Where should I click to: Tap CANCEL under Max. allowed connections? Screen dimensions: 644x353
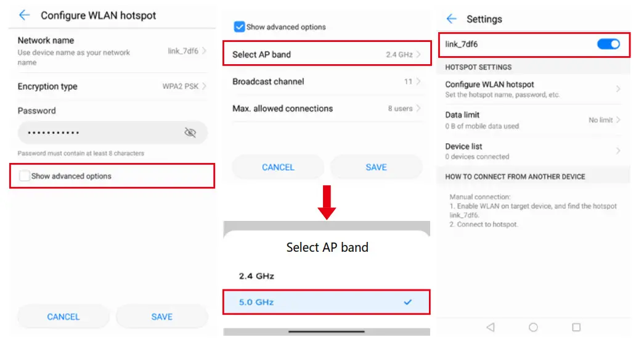click(x=278, y=167)
